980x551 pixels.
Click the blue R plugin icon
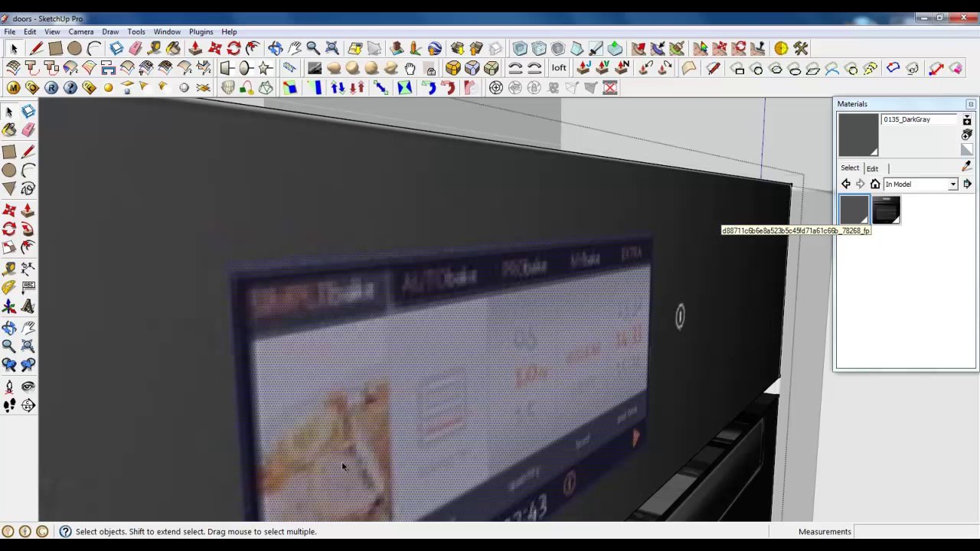(51, 88)
